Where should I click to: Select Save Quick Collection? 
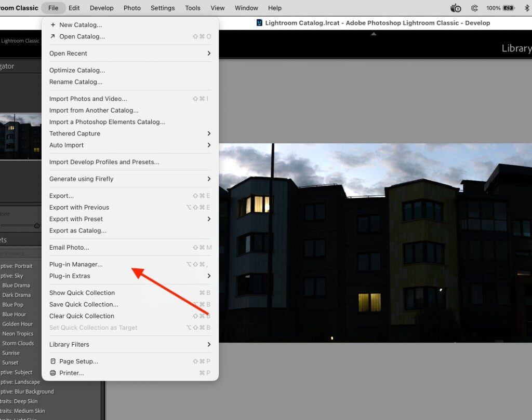click(130, 304)
